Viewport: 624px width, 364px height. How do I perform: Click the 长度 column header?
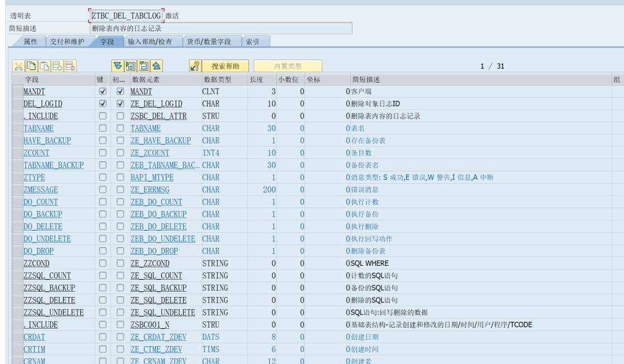coord(262,80)
